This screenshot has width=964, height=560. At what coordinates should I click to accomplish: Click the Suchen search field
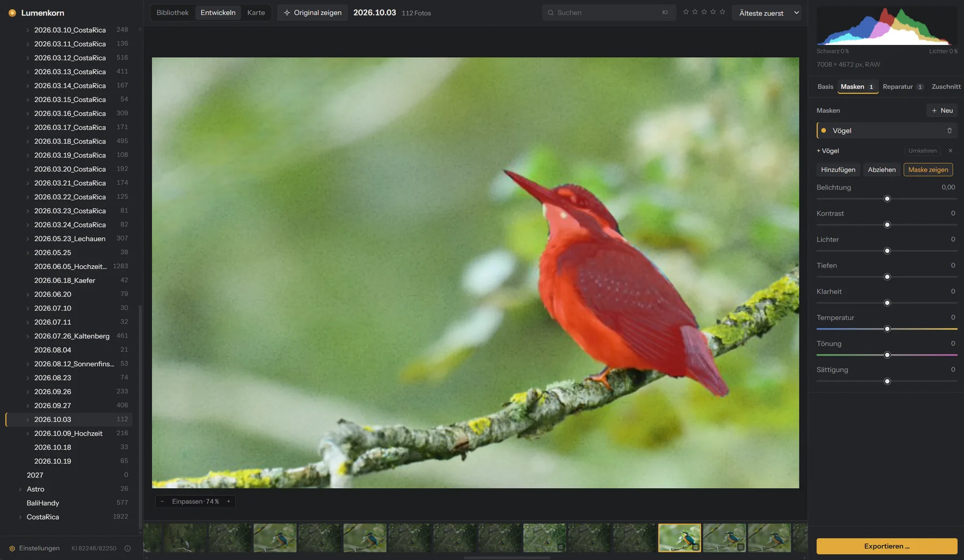pyautogui.click(x=608, y=13)
